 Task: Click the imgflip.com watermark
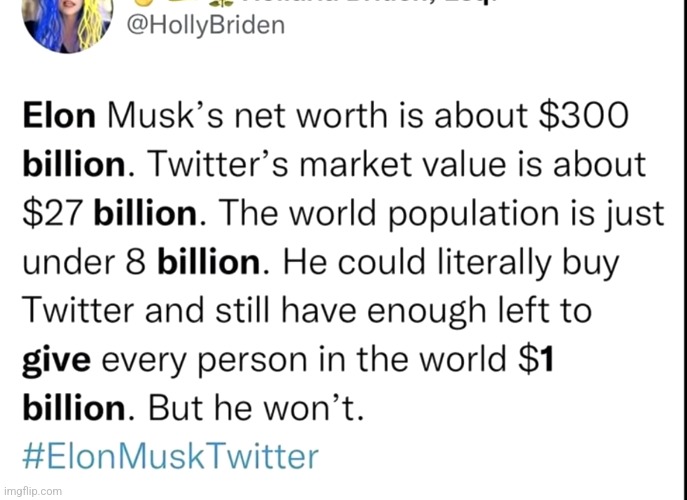point(32,491)
